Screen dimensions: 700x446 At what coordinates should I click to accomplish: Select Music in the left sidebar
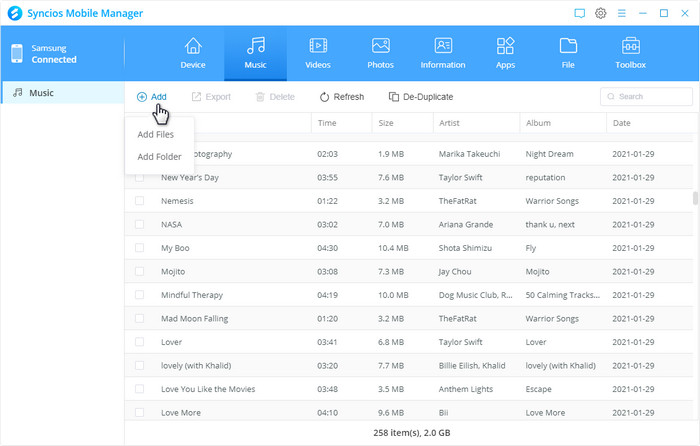62,92
